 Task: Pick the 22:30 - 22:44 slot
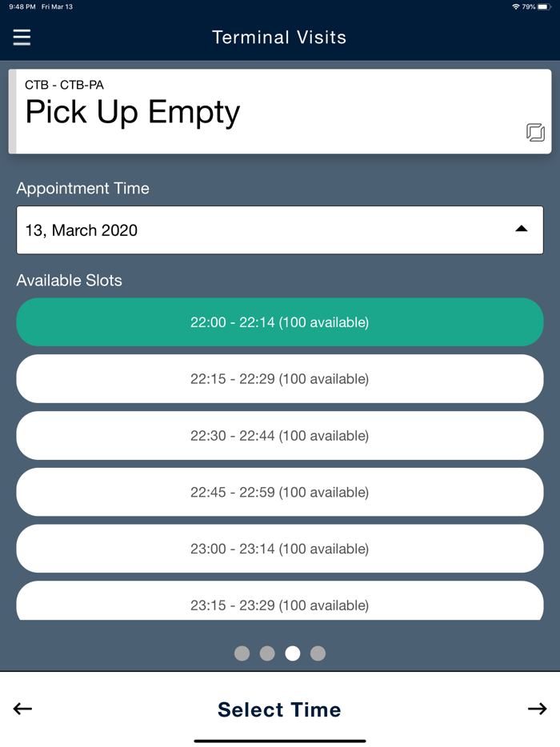pos(280,435)
